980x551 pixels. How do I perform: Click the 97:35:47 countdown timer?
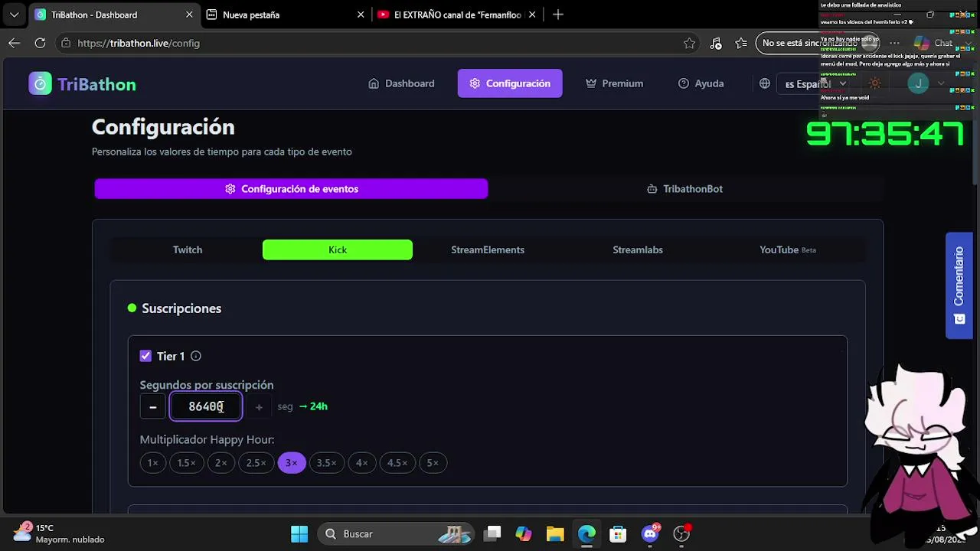tap(885, 134)
